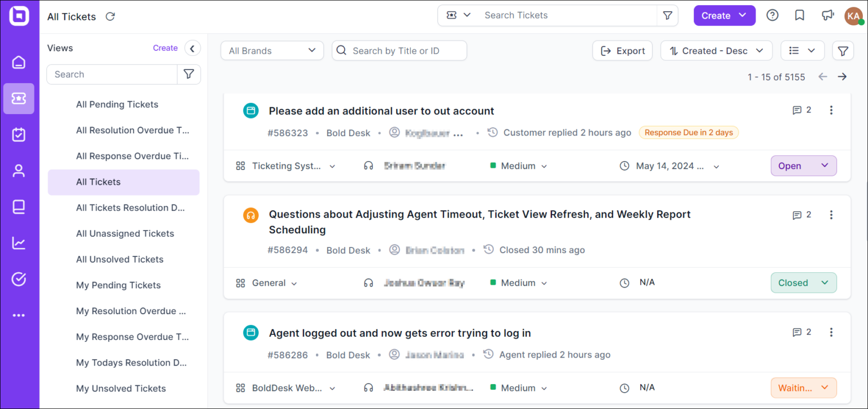This screenshot has height=409, width=868.
Task: Open the bookmark icon in header
Action: [800, 15]
